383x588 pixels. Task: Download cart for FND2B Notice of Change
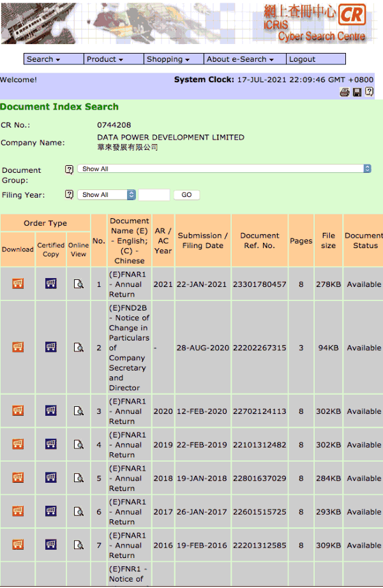pos(18,347)
